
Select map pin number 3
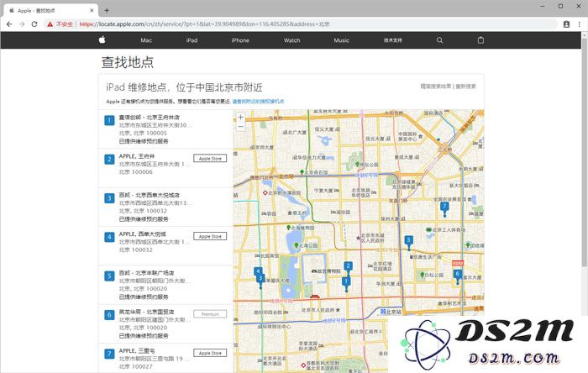coord(260,281)
